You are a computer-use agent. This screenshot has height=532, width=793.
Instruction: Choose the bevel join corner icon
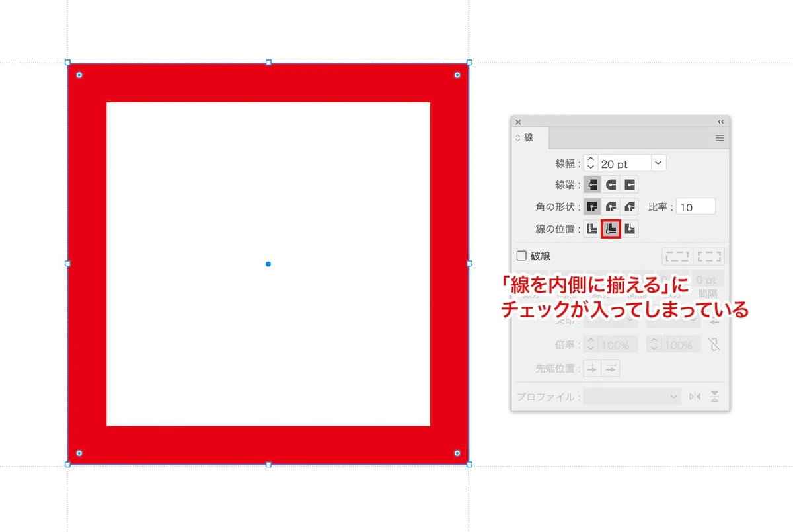coord(630,207)
